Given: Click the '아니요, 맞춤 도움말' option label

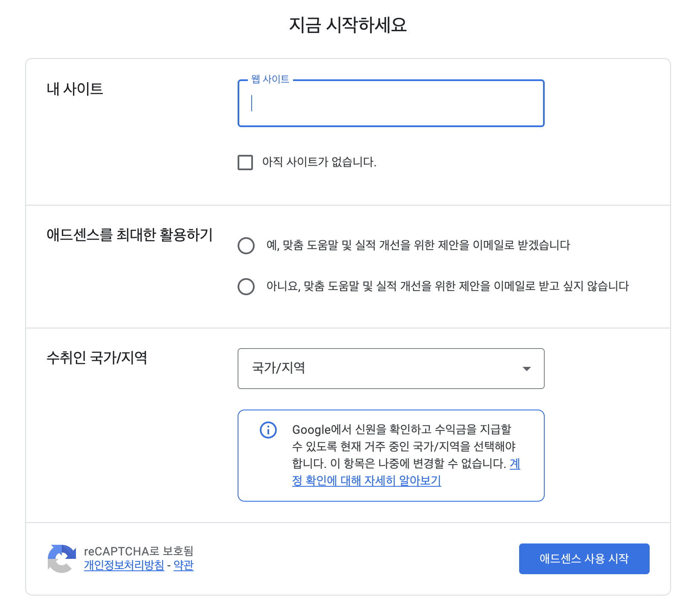Looking at the screenshot, I should point(447,286).
